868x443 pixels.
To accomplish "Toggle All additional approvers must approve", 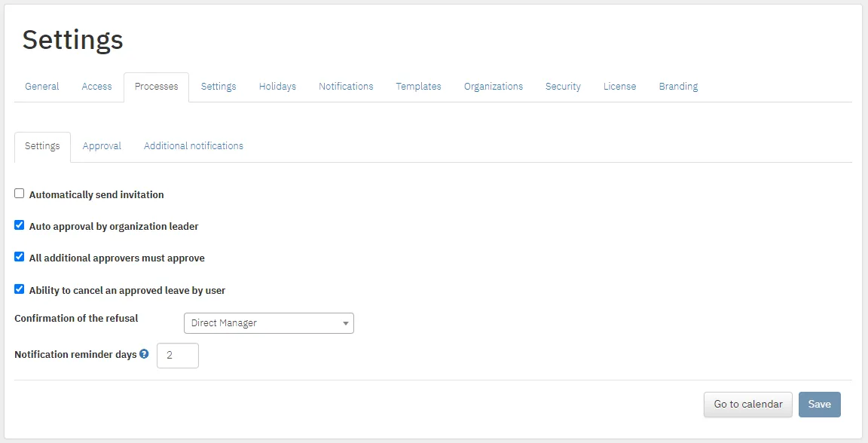I will pyautogui.click(x=20, y=256).
